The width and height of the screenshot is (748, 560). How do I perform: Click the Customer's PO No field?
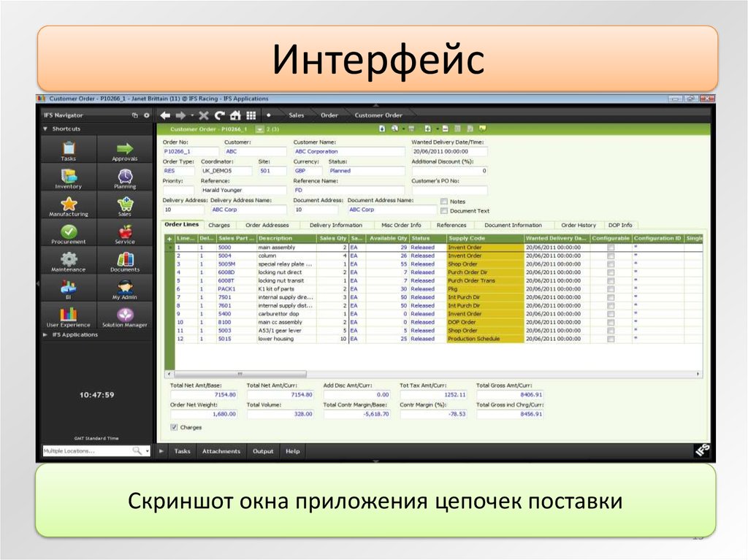click(449, 191)
